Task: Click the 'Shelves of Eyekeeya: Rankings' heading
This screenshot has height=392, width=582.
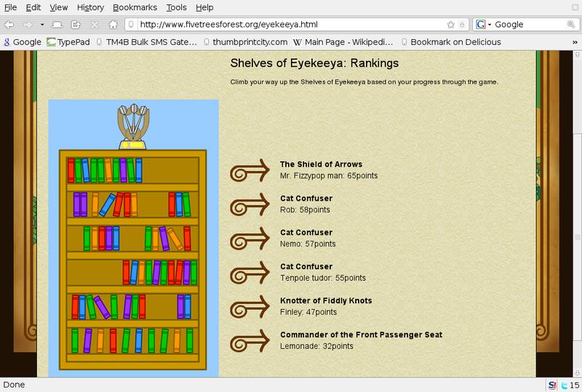Action: (314, 63)
